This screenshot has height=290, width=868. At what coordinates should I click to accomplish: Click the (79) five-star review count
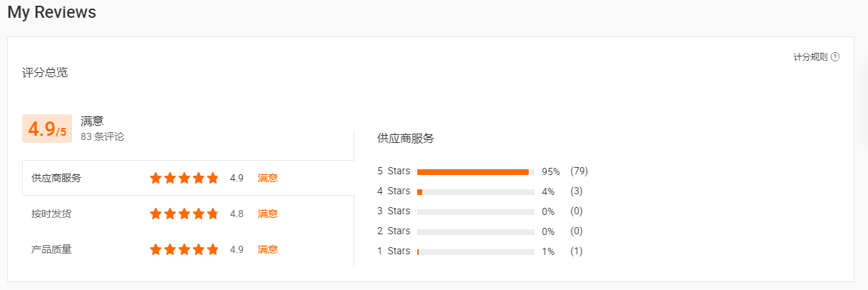[579, 171]
